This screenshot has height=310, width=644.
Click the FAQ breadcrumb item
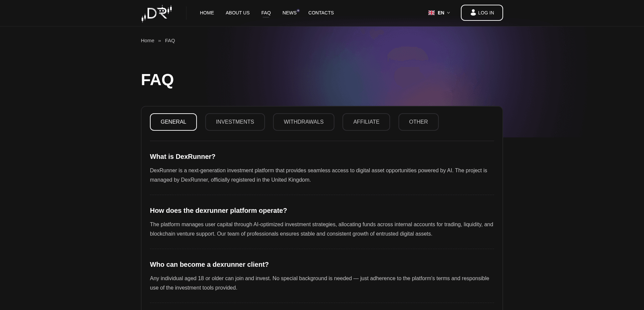click(170, 40)
